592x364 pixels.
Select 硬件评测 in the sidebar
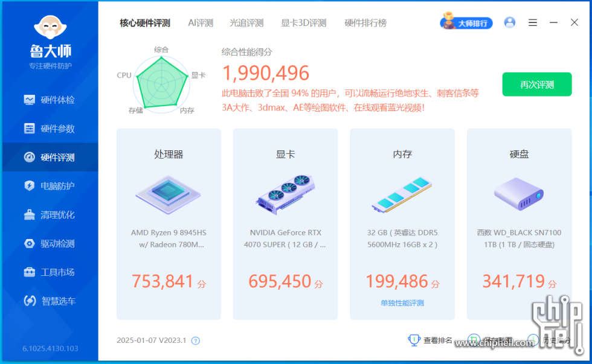pyautogui.click(x=50, y=158)
